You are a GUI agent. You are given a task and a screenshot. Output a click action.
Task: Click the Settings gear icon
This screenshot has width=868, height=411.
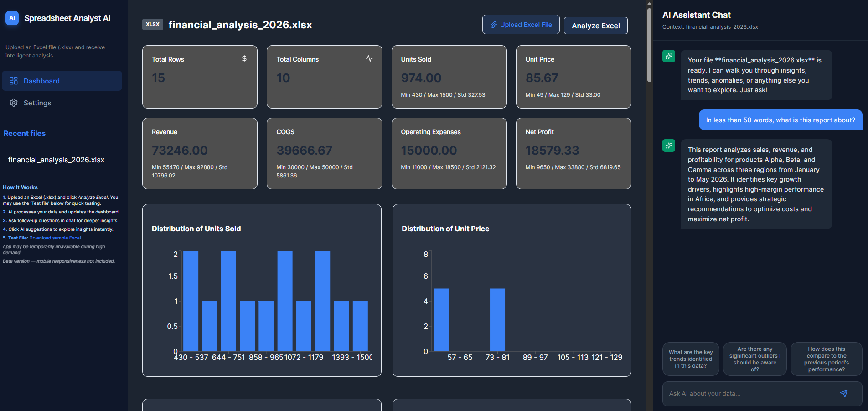[14, 103]
